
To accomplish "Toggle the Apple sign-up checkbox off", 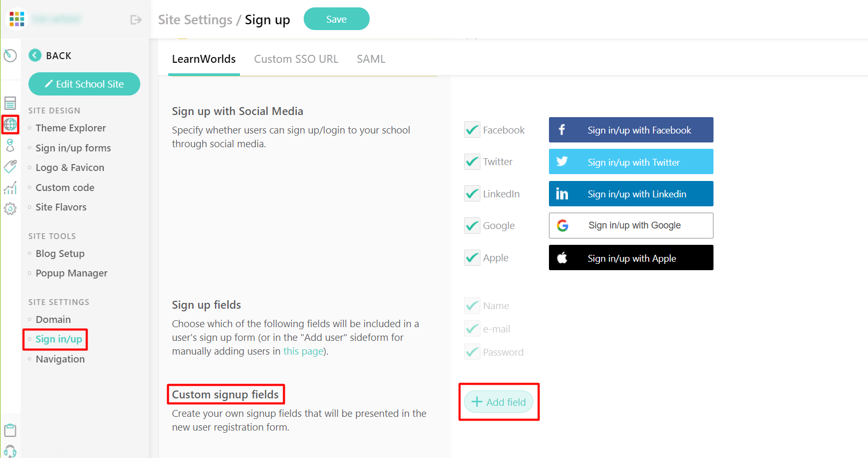I will (x=472, y=257).
